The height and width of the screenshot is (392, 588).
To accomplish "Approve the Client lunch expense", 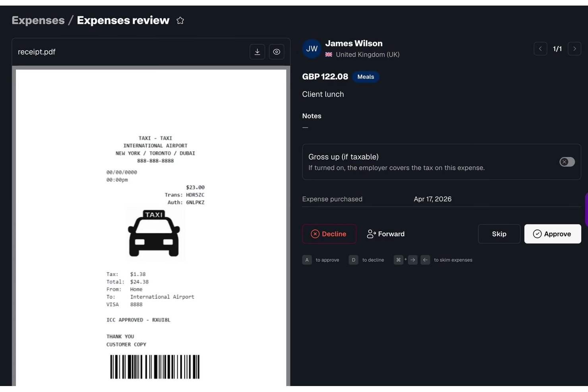I will 553,234.
